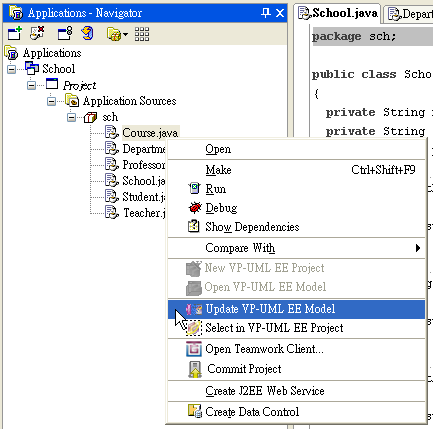Click the Department file icon
Screen dimensions: 433x429
click(112, 148)
